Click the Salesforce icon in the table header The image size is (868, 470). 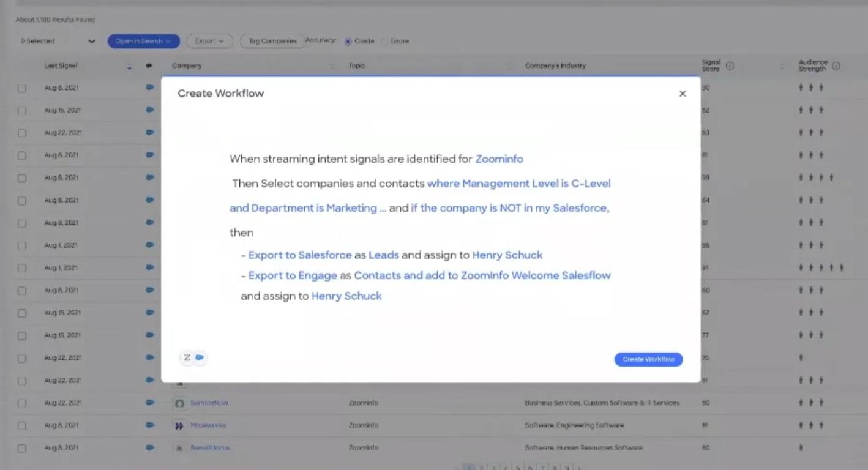point(149,65)
